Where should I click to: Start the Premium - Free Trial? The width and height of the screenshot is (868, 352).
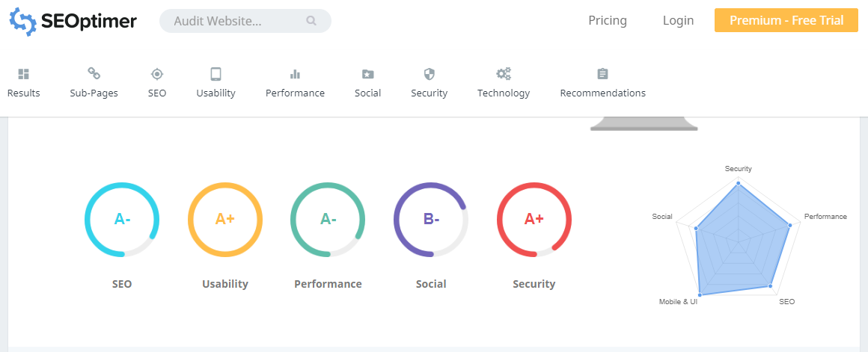(786, 20)
